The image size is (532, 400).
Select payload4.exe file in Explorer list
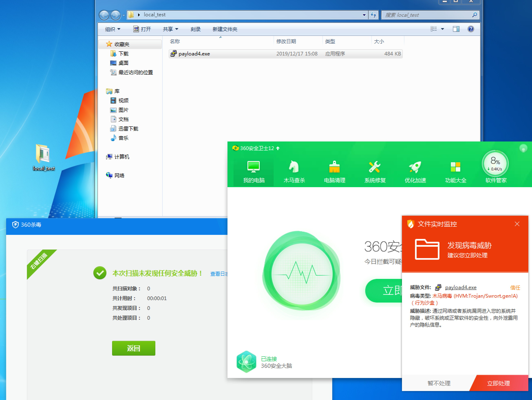click(286, 54)
